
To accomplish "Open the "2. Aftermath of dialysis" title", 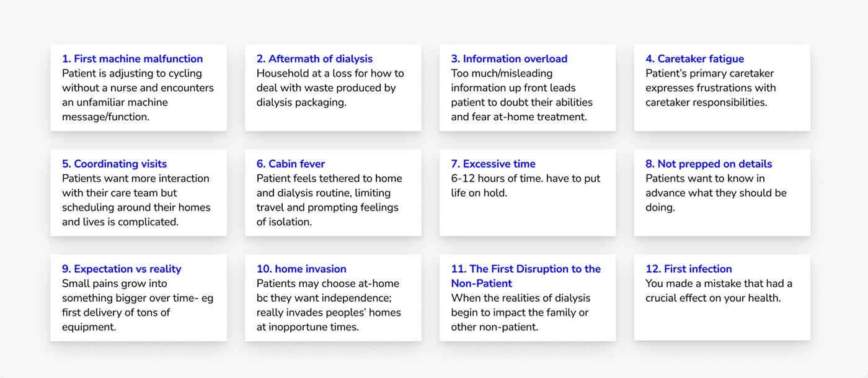I will [x=314, y=59].
